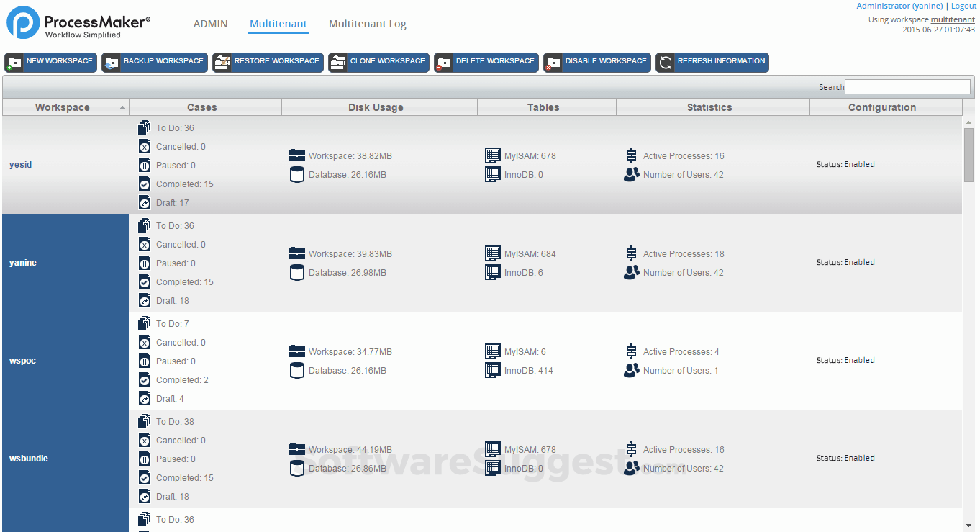Select the Active Processes icon in wspoc row
Screen dimensions: 980x532
pyautogui.click(x=631, y=351)
